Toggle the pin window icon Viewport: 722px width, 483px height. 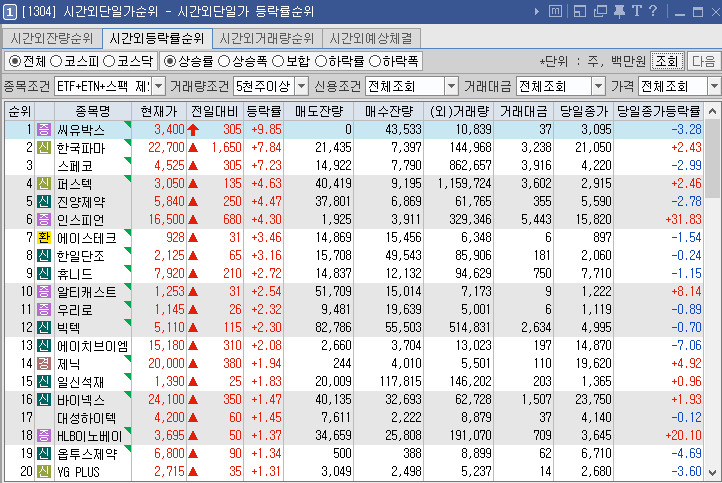tap(619, 11)
